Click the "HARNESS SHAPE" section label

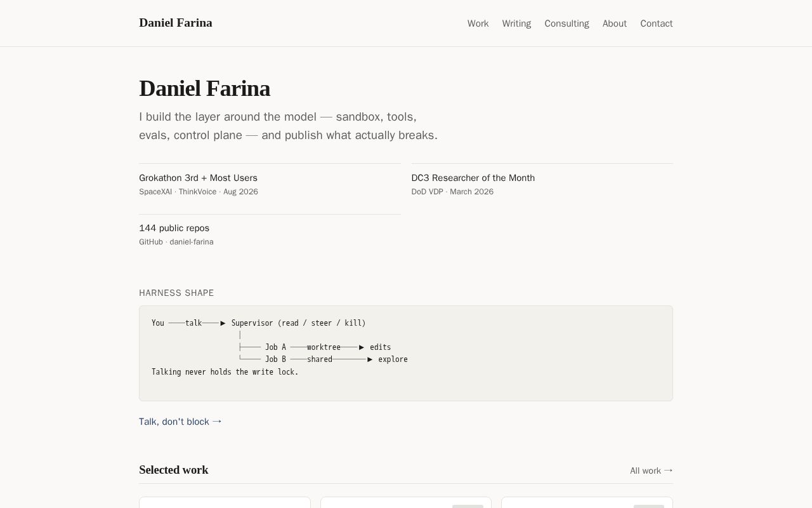[x=176, y=293]
